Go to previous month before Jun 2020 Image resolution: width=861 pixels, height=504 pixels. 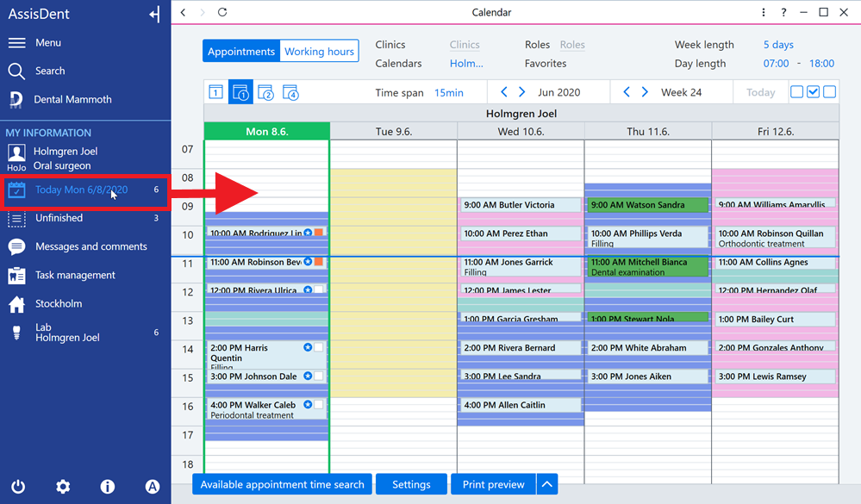(504, 91)
